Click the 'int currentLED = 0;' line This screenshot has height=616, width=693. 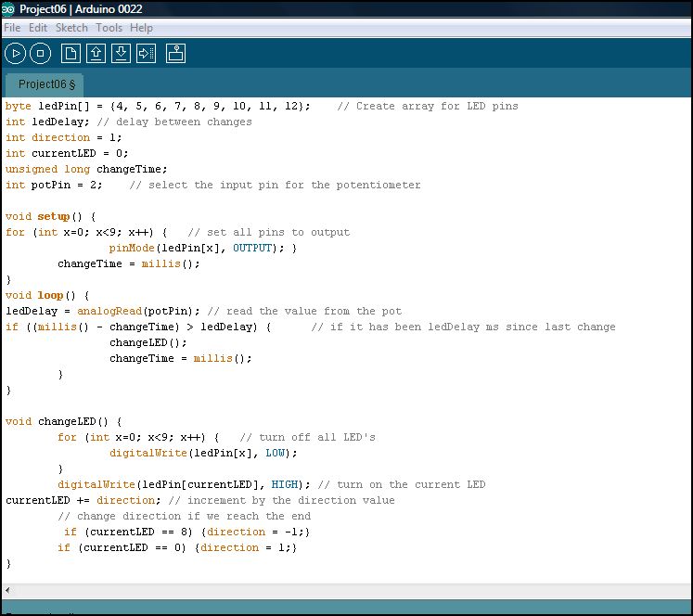click(x=67, y=153)
